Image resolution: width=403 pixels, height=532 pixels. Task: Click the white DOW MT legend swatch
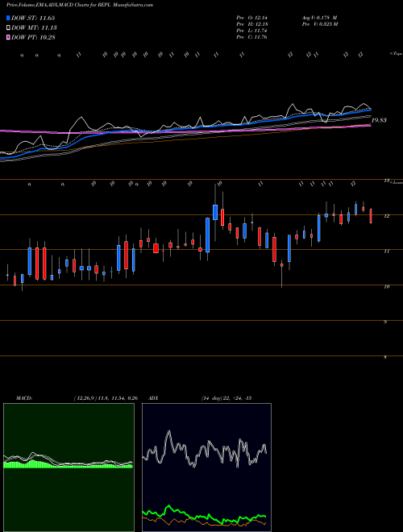pyautogui.click(x=8, y=28)
